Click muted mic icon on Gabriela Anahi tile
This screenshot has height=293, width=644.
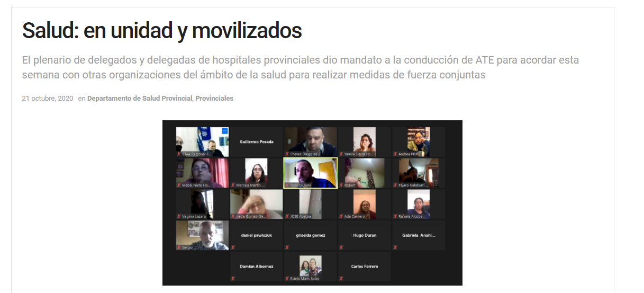tap(395, 247)
